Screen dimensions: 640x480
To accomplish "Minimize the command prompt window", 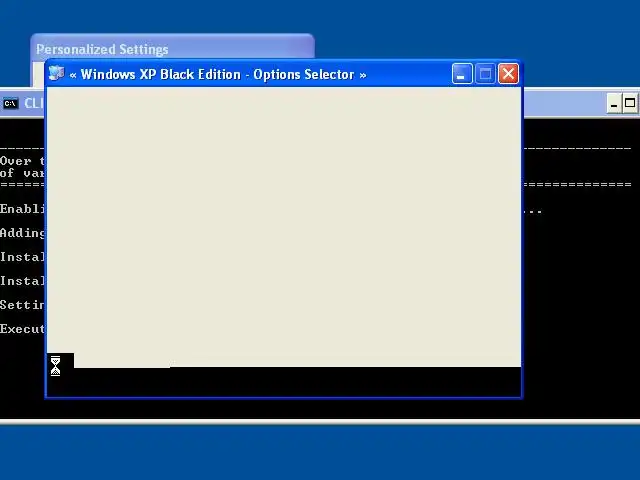I will 613,103.
